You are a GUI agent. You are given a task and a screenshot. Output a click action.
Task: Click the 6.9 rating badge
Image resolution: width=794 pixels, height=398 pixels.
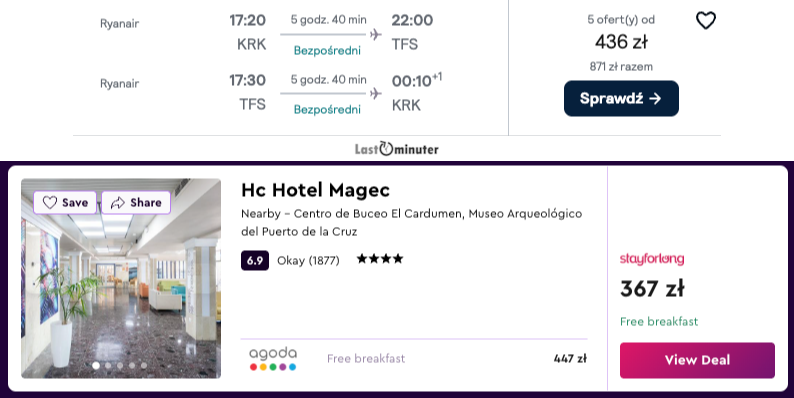click(x=255, y=260)
